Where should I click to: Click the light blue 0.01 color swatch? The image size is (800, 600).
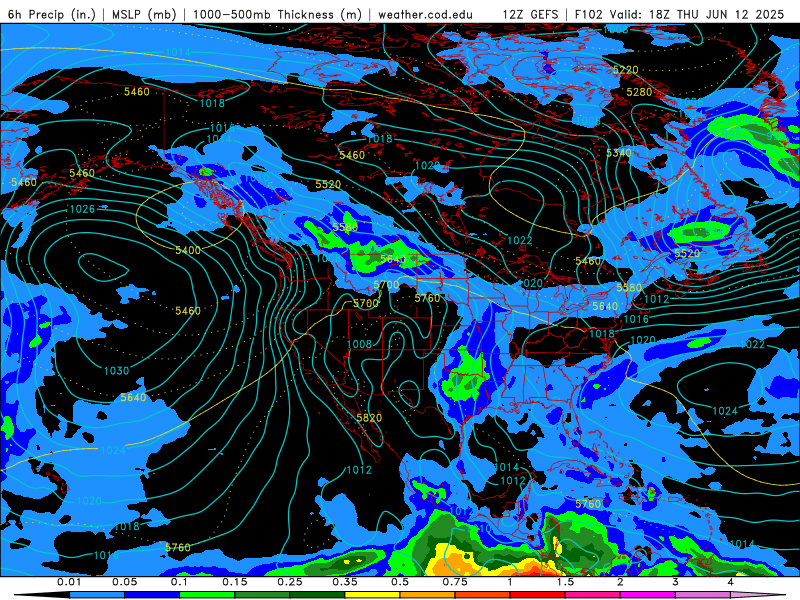click(97, 595)
